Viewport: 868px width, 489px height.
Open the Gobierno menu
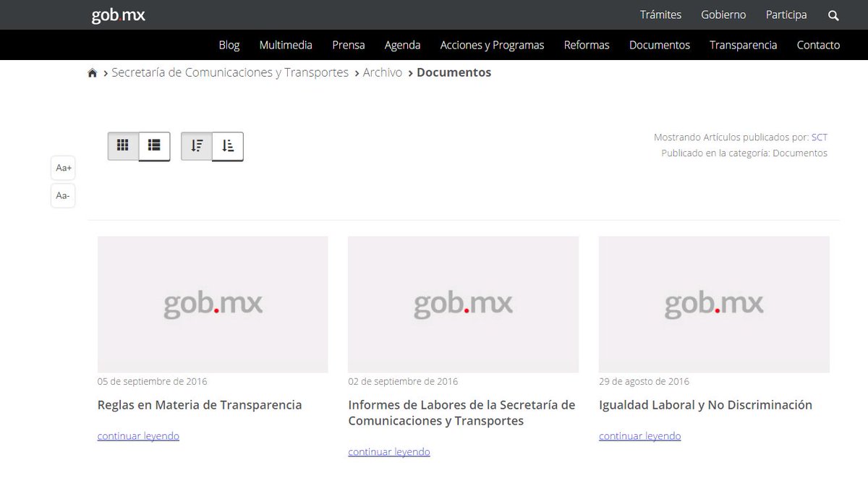[723, 14]
